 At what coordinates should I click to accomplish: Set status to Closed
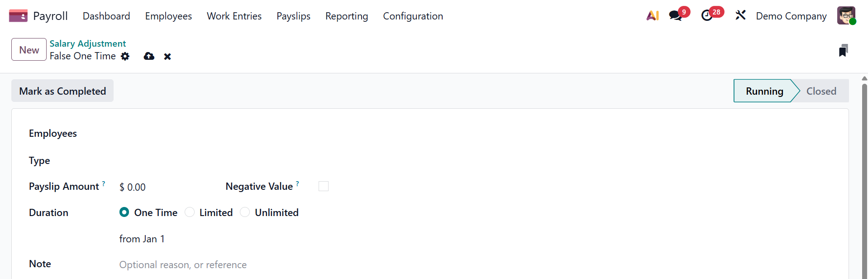tap(821, 91)
